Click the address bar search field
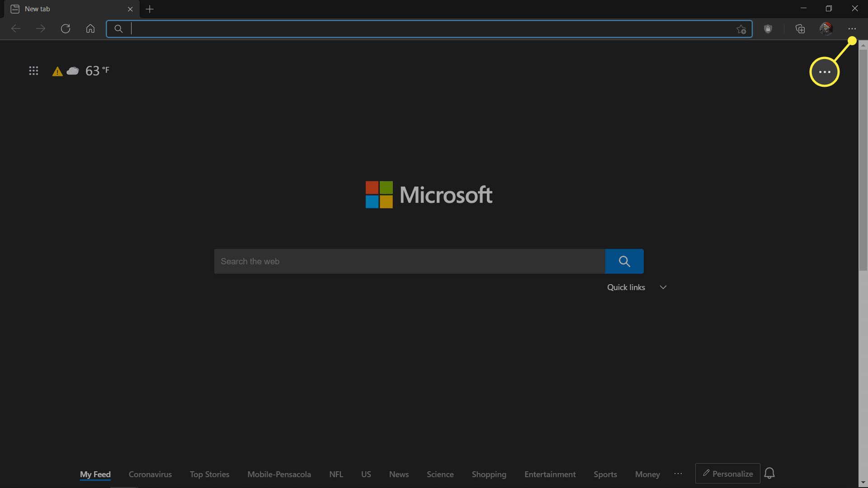Viewport: 868px width, 488px height. pos(429,28)
